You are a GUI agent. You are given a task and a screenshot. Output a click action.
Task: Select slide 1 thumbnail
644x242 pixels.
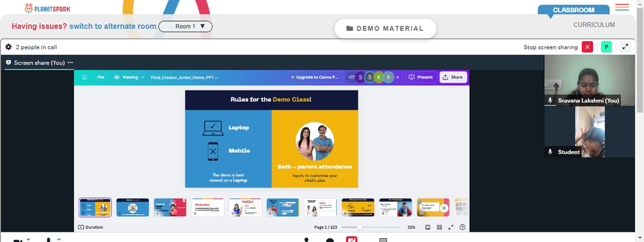pos(95,207)
